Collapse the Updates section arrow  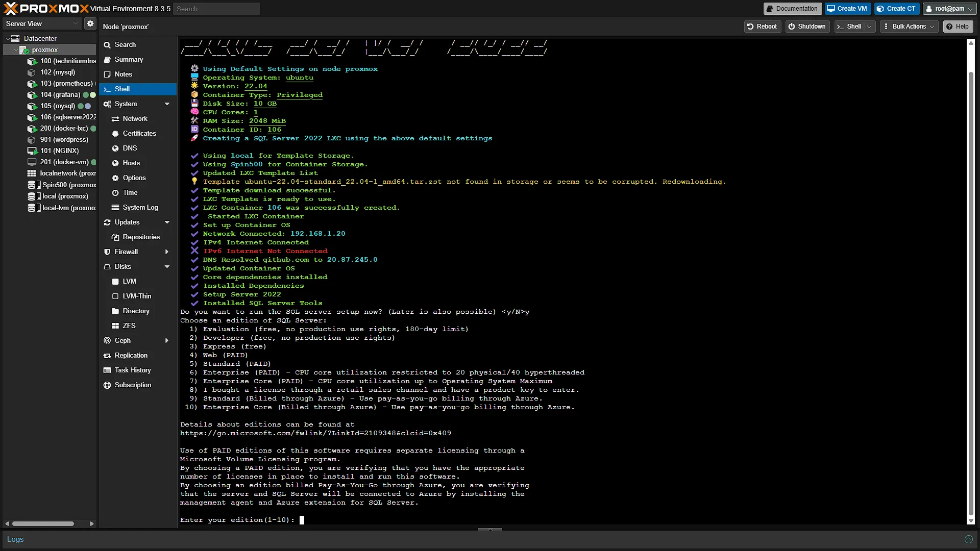click(167, 222)
